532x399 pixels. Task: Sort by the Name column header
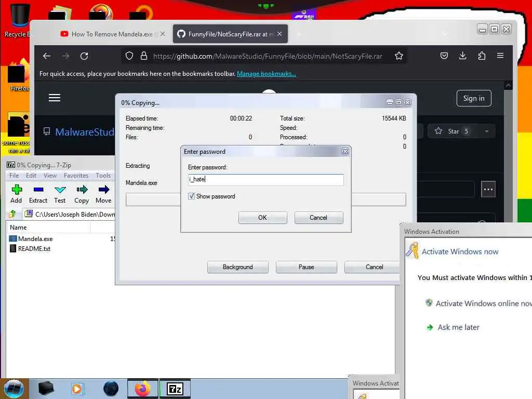pos(48,228)
